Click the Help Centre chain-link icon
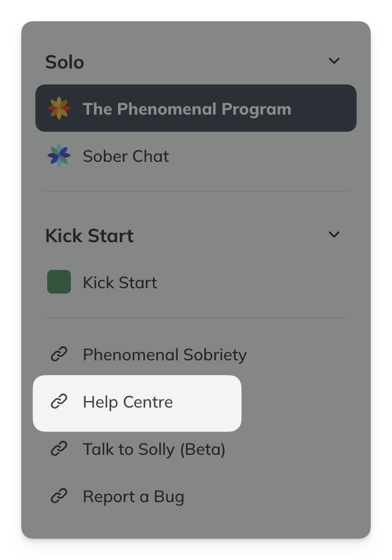Viewport: 392px width, 560px height. tap(59, 402)
